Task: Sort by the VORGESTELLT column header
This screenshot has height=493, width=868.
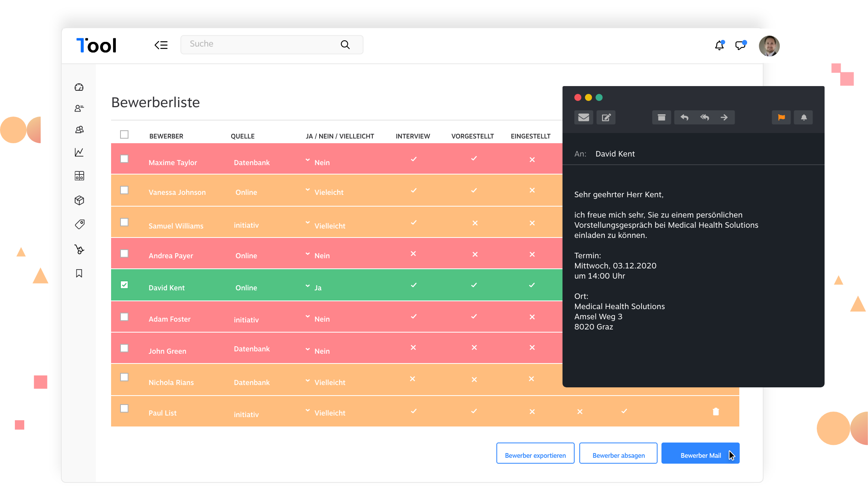Action: pos(473,136)
